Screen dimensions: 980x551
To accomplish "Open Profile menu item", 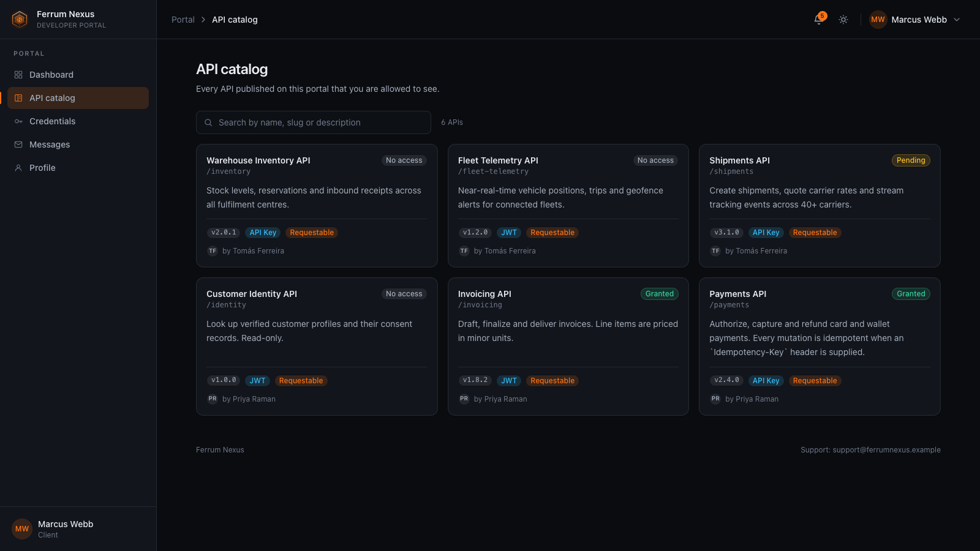I will tap(78, 168).
